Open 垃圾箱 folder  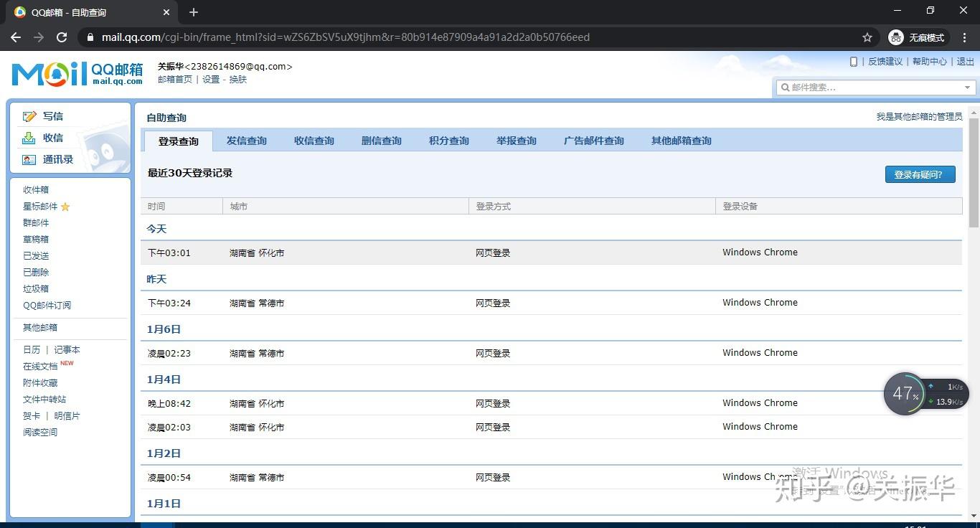[36, 289]
